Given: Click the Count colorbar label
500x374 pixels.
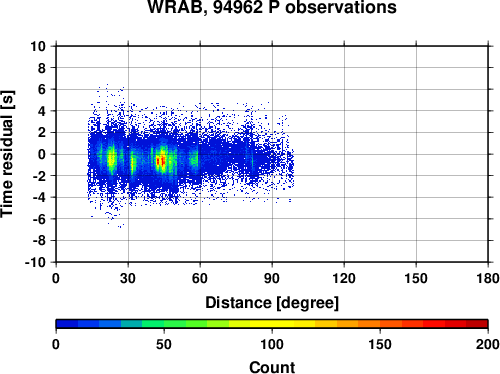Looking at the screenshot, I should coord(272,367).
